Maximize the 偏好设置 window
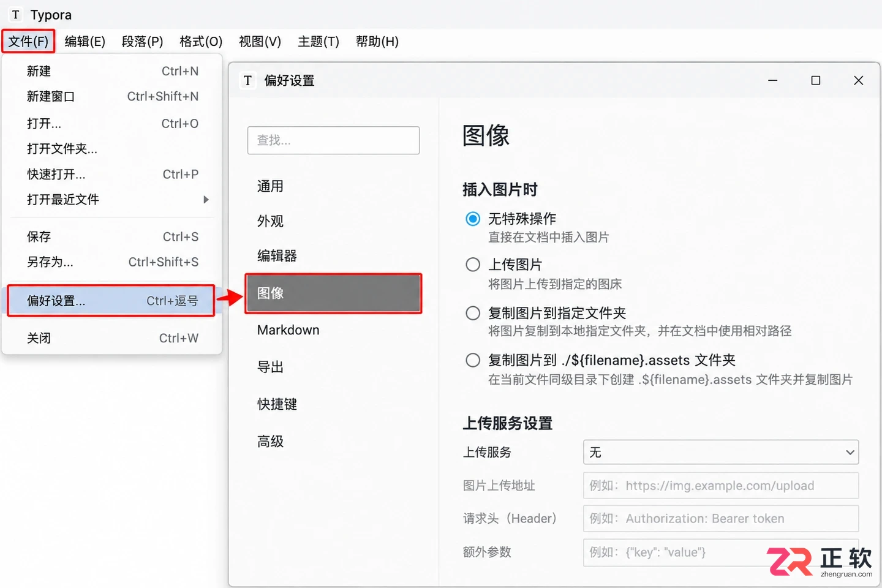Viewport: 882px width, 588px height. 816,80
